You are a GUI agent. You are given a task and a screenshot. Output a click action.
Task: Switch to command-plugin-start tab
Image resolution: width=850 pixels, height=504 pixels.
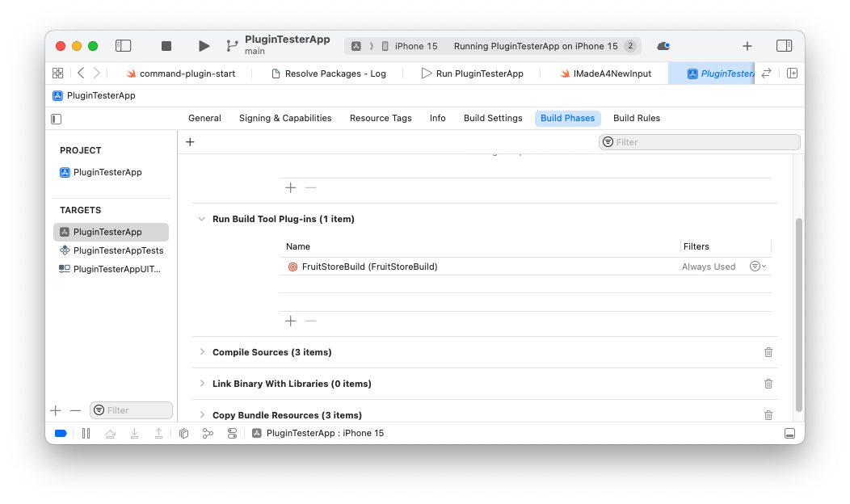tap(180, 73)
